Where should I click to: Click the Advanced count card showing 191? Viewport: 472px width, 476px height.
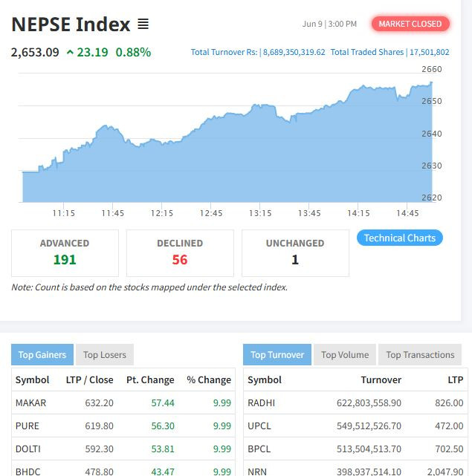65,252
